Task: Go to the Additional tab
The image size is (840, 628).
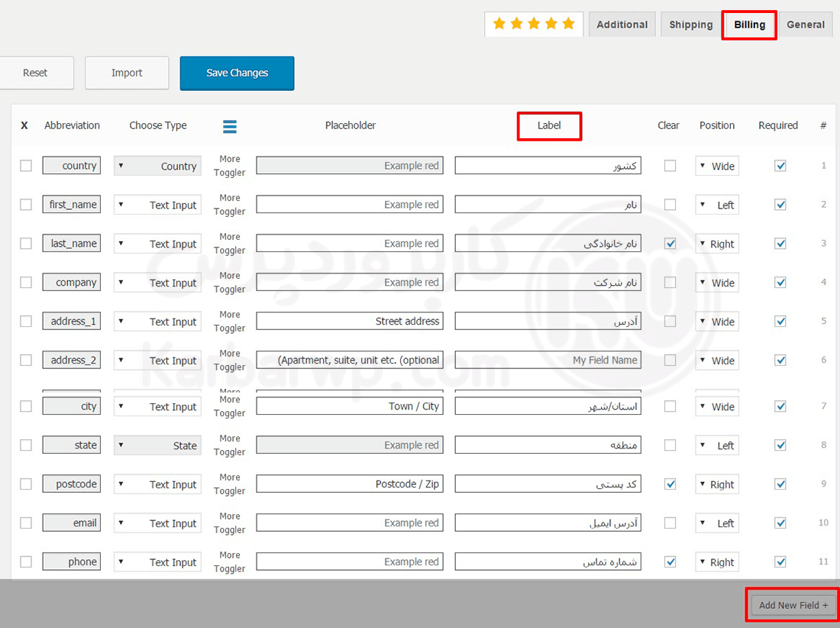Action: [x=622, y=24]
